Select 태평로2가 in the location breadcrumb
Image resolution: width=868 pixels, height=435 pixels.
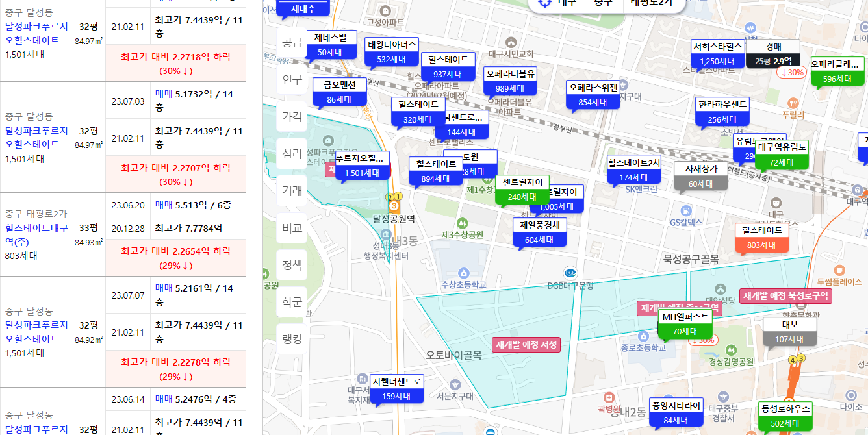(652, 3)
